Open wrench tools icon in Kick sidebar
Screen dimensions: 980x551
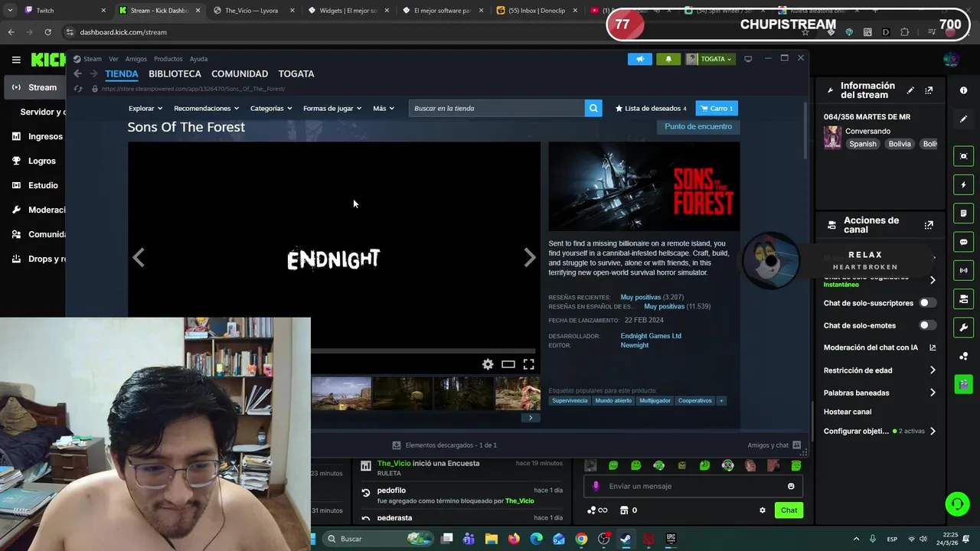pos(963,328)
